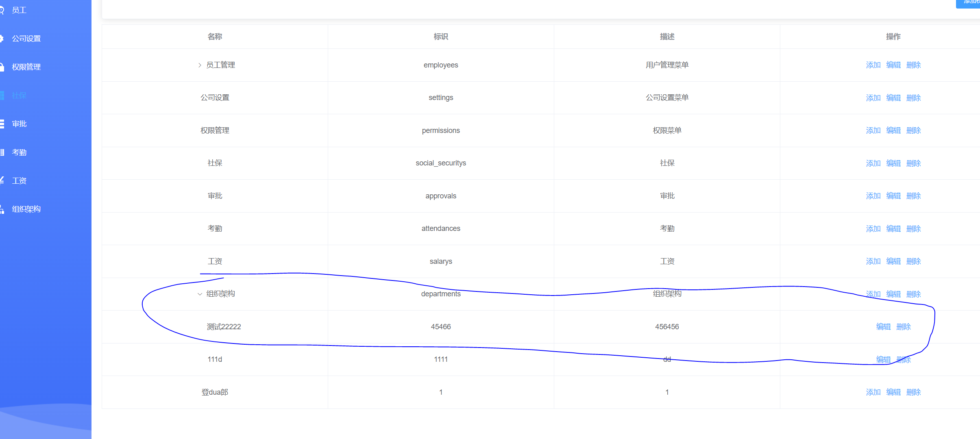Expand the 员工管理 tree row
Viewport: 980px width, 439px height.
(199, 65)
